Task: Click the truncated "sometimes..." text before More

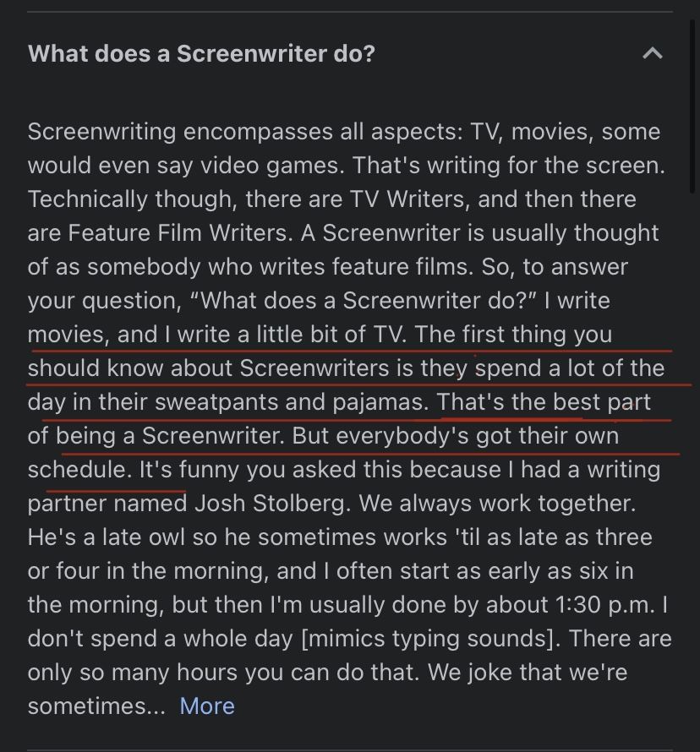Action: point(96,706)
